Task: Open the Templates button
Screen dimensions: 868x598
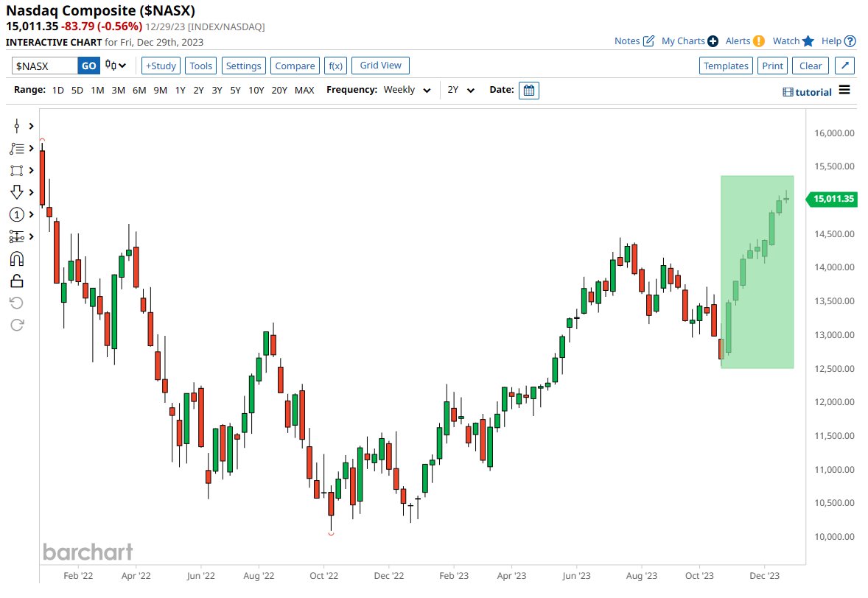Action: [726, 66]
